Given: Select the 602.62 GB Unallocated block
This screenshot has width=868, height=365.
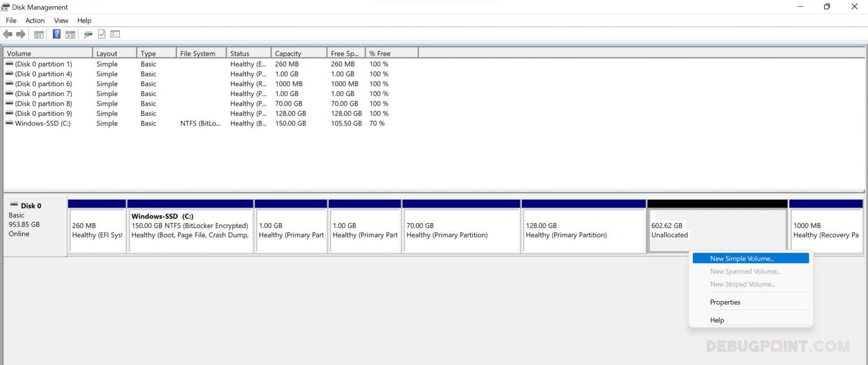Looking at the screenshot, I should tap(717, 231).
